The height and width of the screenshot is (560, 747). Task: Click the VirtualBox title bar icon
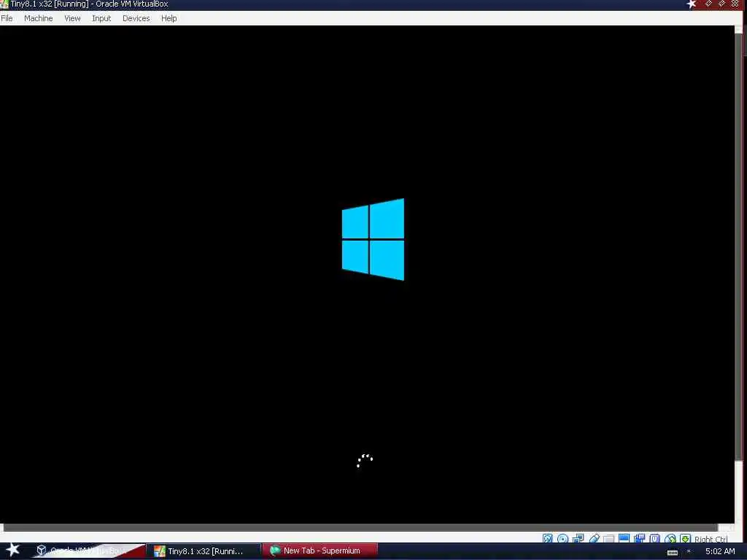(4, 4)
